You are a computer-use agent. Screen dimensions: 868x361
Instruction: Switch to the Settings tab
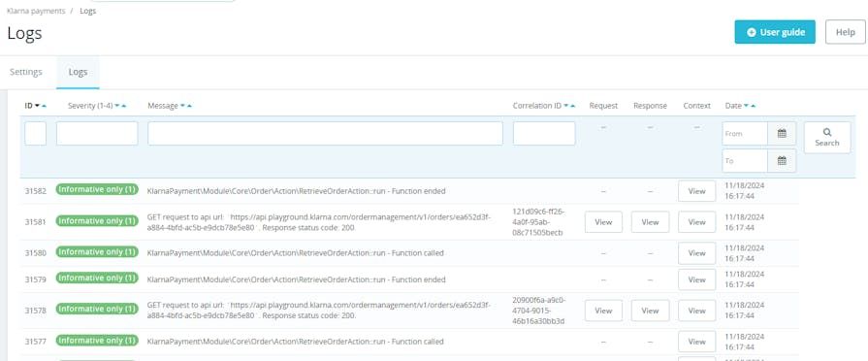pos(26,72)
